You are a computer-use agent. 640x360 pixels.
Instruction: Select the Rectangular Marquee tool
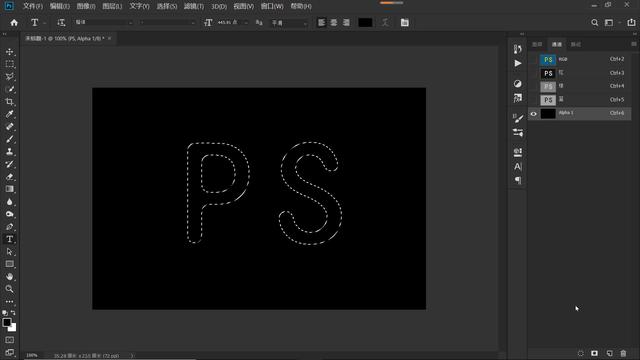(x=9, y=64)
